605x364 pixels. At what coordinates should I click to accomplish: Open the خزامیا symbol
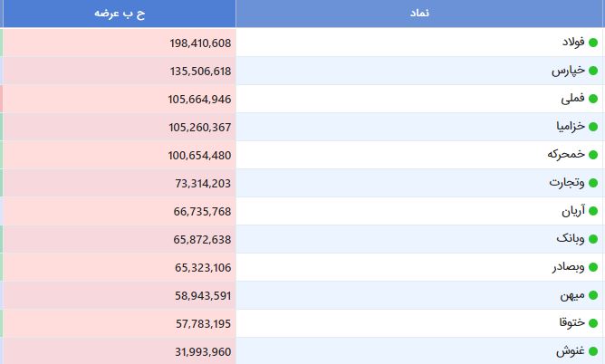(571, 126)
